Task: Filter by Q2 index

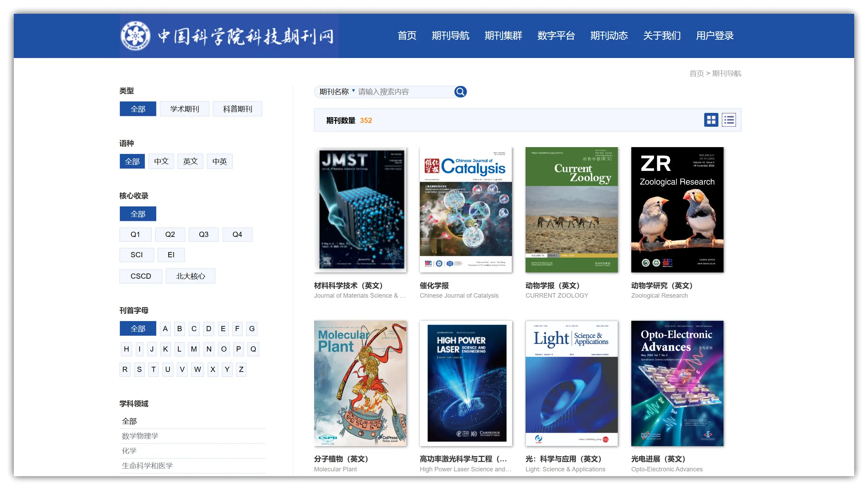Action: point(170,234)
